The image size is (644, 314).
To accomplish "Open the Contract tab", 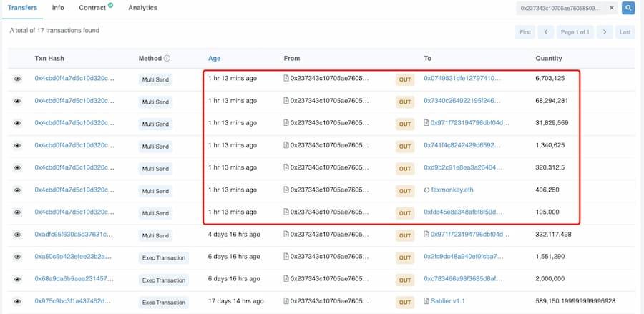I will (x=92, y=8).
